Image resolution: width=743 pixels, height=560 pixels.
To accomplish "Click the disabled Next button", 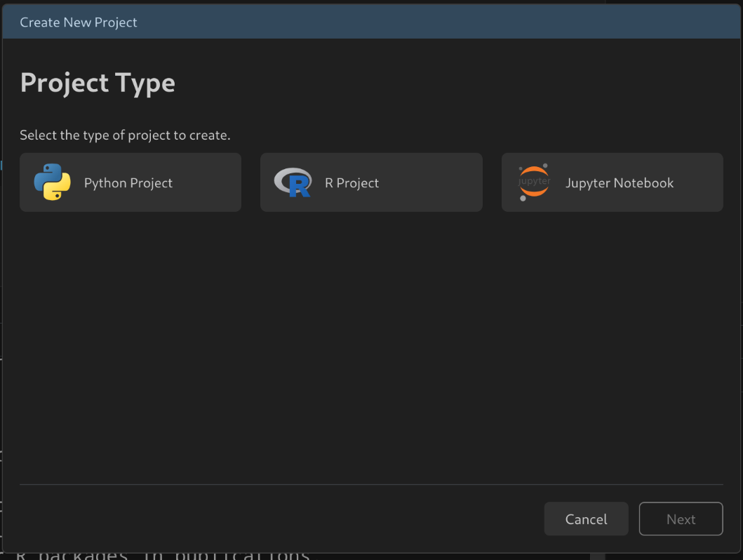I will click(681, 519).
